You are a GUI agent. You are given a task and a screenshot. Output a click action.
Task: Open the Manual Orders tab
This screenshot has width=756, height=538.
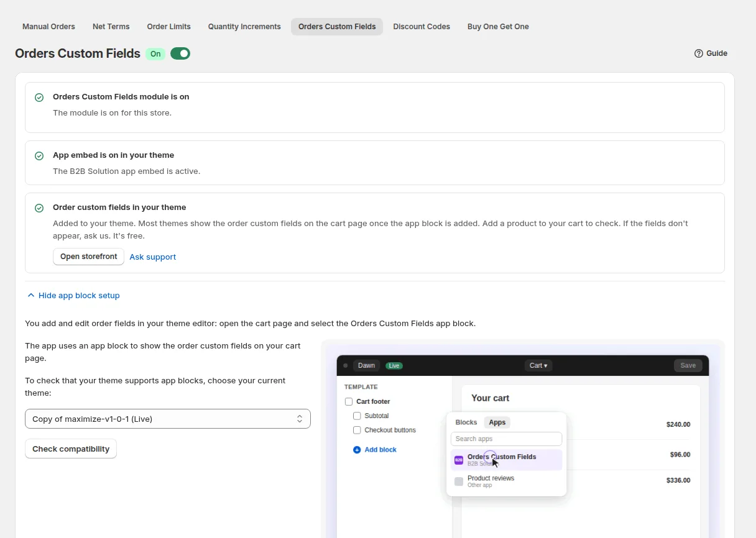(48, 27)
